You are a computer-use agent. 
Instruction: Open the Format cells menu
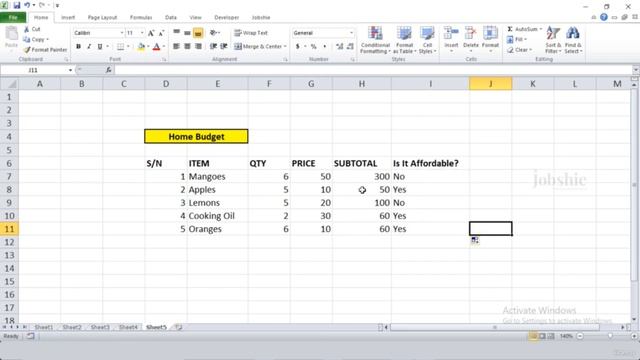[490, 40]
